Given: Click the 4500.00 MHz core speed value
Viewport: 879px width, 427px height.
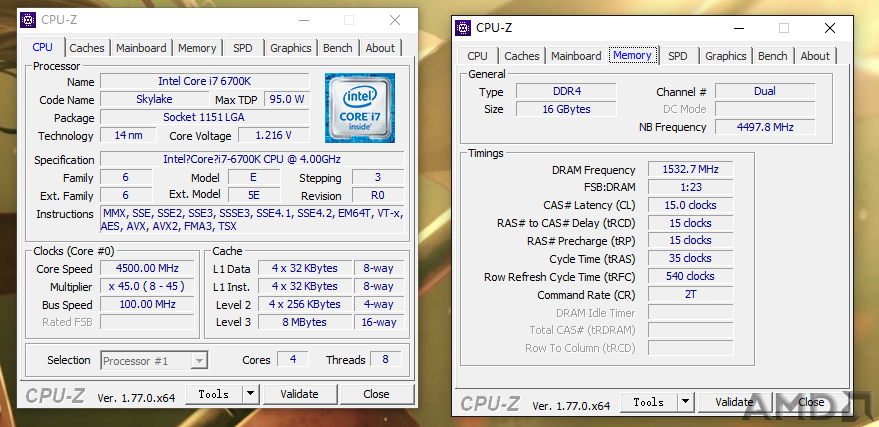Looking at the screenshot, I should pyautogui.click(x=147, y=268).
